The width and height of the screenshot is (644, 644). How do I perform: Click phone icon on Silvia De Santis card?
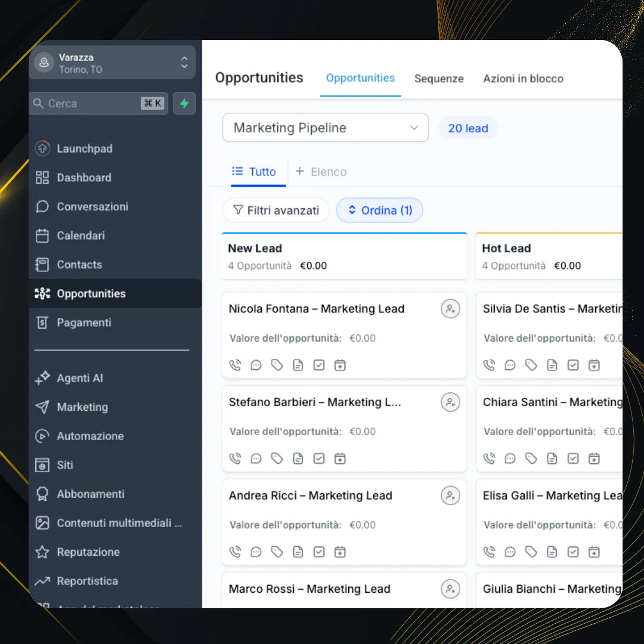click(x=489, y=365)
